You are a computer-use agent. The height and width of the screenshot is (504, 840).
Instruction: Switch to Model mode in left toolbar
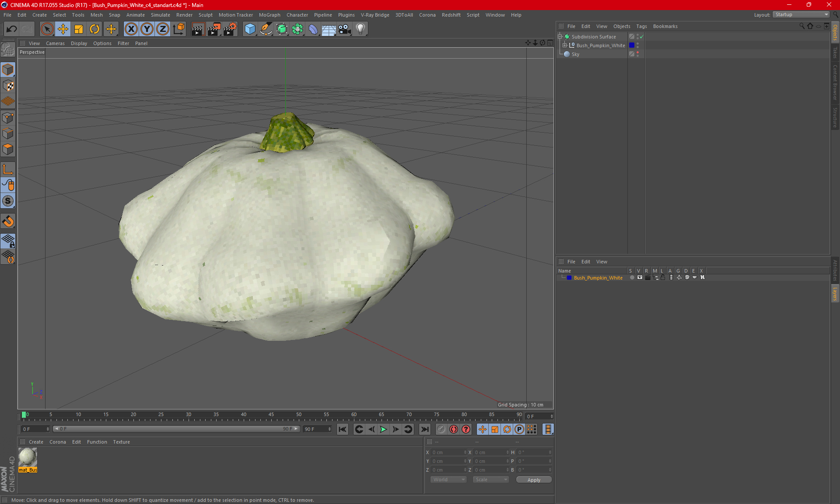coord(8,70)
